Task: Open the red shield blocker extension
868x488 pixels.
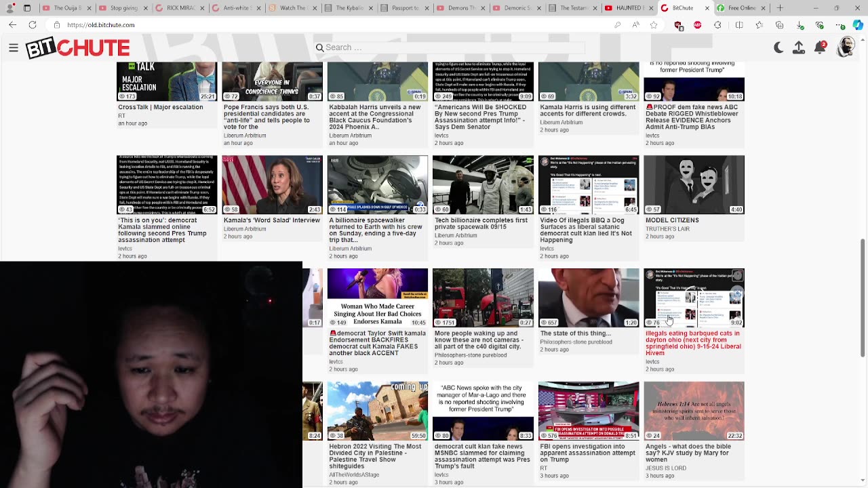Action: 679,25
